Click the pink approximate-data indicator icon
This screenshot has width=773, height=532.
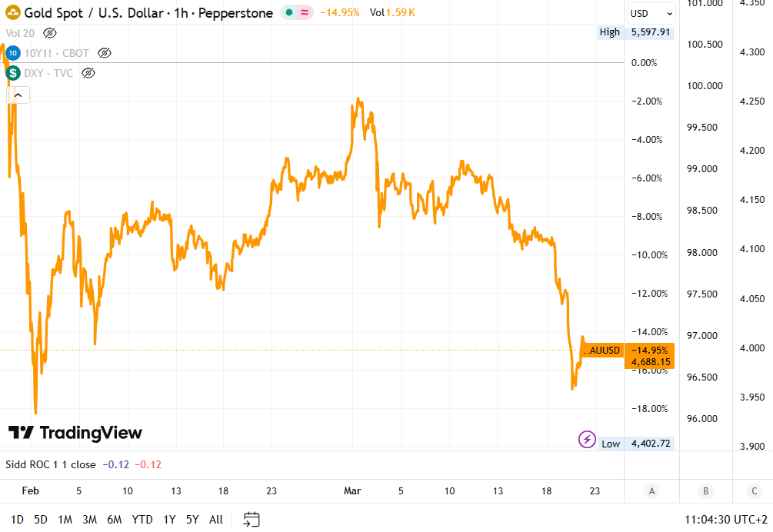coord(305,13)
